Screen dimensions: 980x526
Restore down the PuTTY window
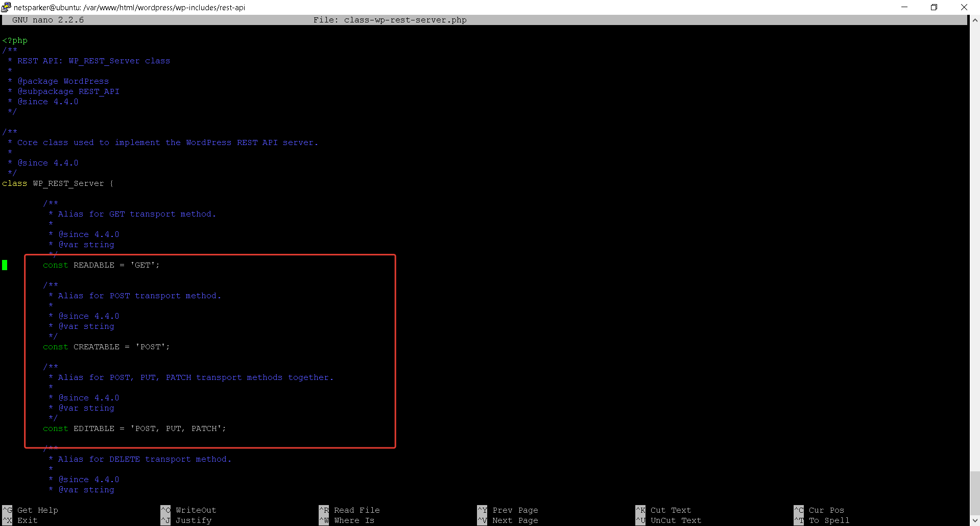pyautogui.click(x=934, y=7)
